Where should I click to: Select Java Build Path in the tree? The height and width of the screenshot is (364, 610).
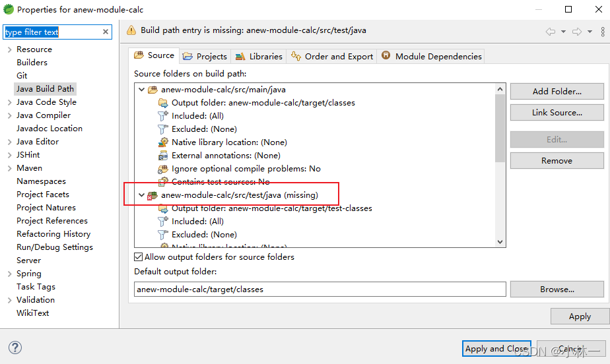(45, 89)
